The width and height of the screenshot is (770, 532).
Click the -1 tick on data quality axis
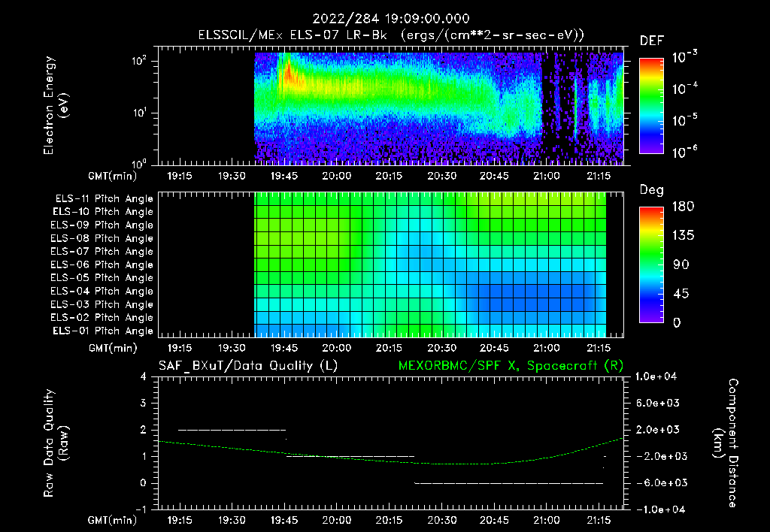click(141, 509)
